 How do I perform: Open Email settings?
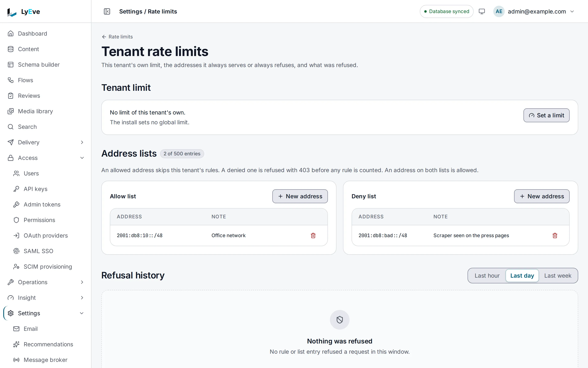(48, 329)
